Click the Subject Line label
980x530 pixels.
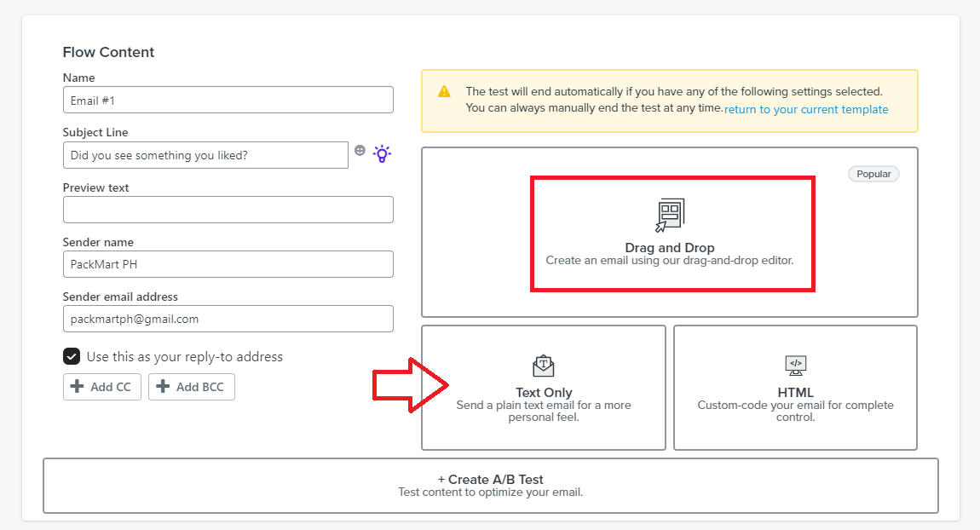coord(95,133)
